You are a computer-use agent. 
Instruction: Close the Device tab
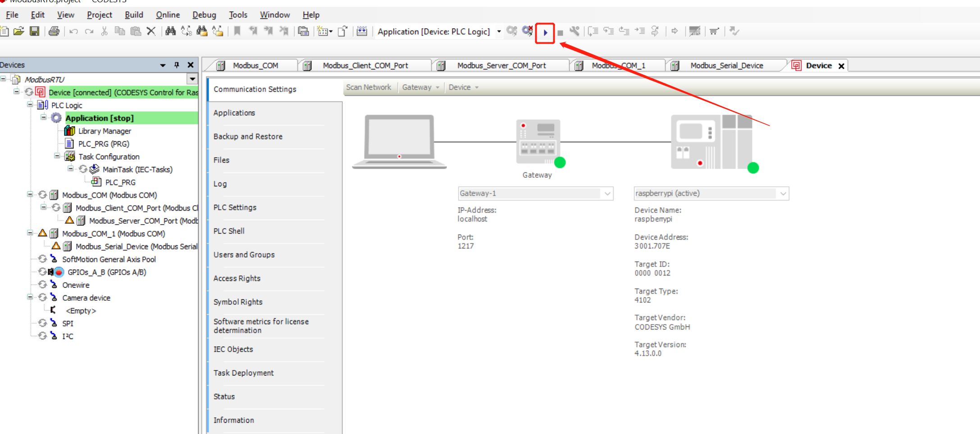pyautogui.click(x=841, y=66)
